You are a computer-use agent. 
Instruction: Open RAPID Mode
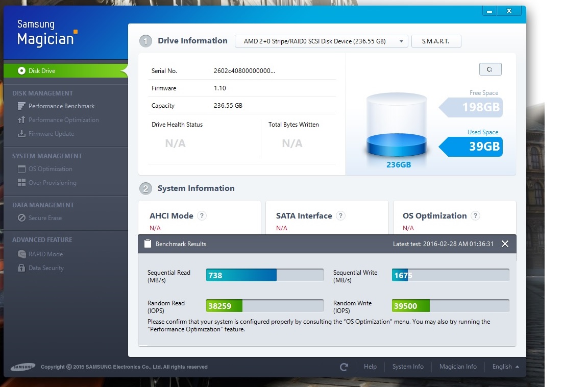(45, 254)
